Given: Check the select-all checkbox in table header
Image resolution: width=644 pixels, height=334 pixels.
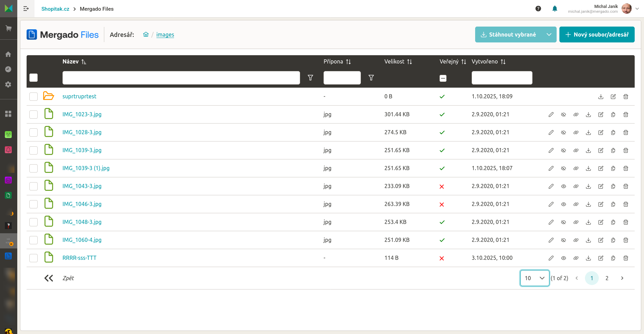Looking at the screenshot, I should pos(33,78).
